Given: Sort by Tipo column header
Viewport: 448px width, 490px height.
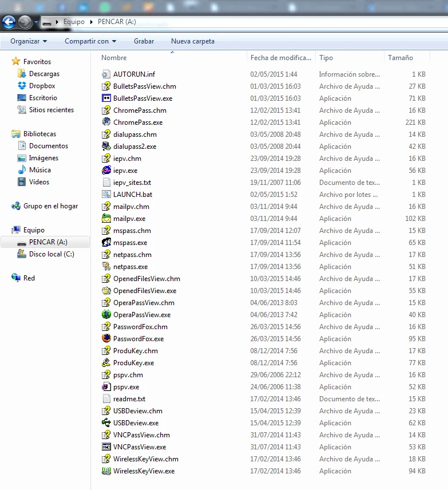Looking at the screenshot, I should coord(326,58).
